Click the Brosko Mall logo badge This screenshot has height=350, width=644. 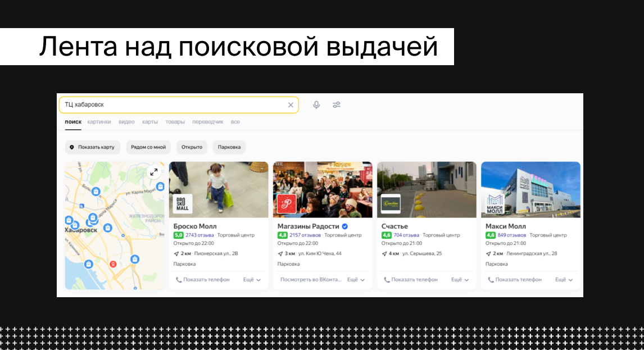(183, 204)
